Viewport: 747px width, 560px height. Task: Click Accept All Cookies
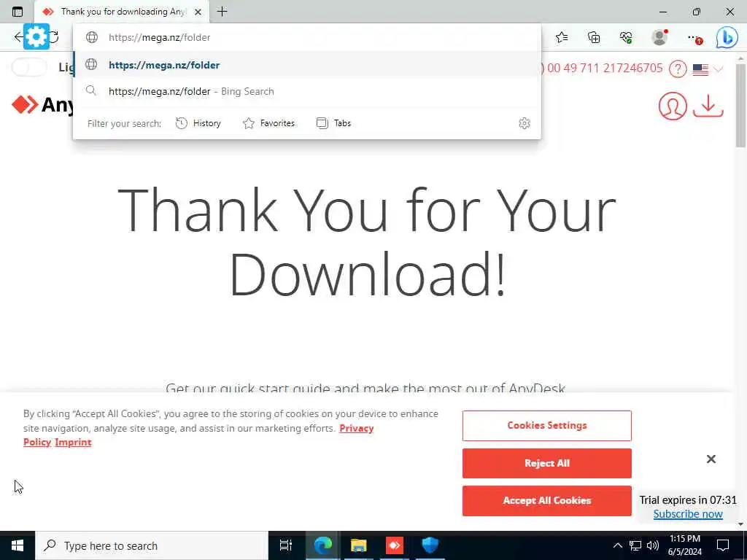coord(547,500)
